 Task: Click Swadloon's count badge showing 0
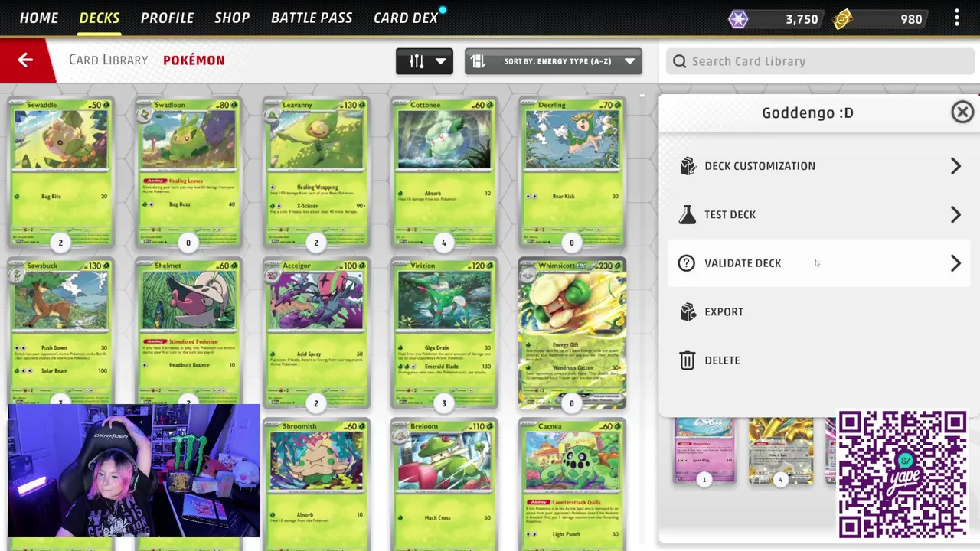tap(188, 243)
